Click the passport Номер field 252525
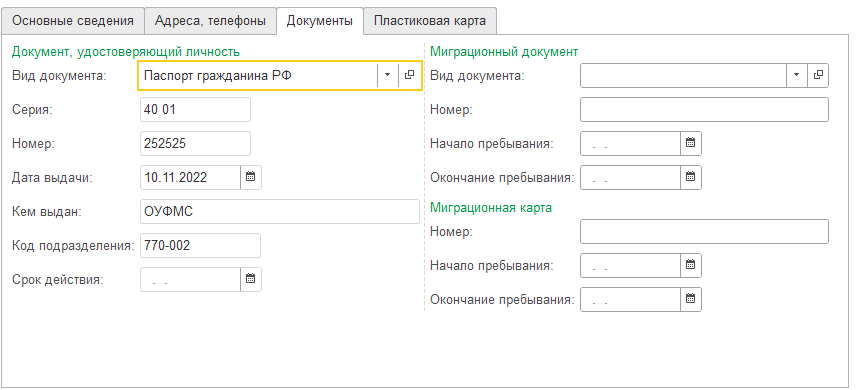Image resolution: width=858 pixels, height=390 pixels. 195,143
